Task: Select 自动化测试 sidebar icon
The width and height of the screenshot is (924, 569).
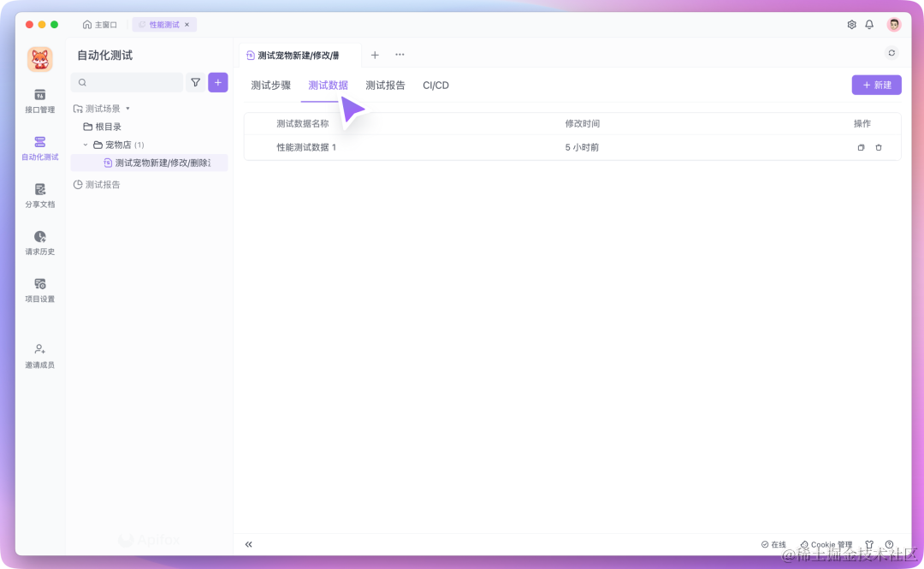Action: pyautogui.click(x=39, y=149)
